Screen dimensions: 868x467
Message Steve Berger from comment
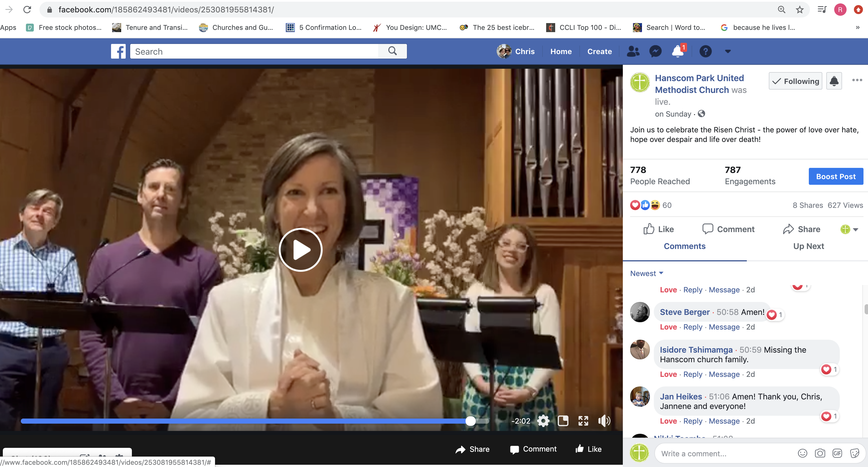pyautogui.click(x=724, y=327)
